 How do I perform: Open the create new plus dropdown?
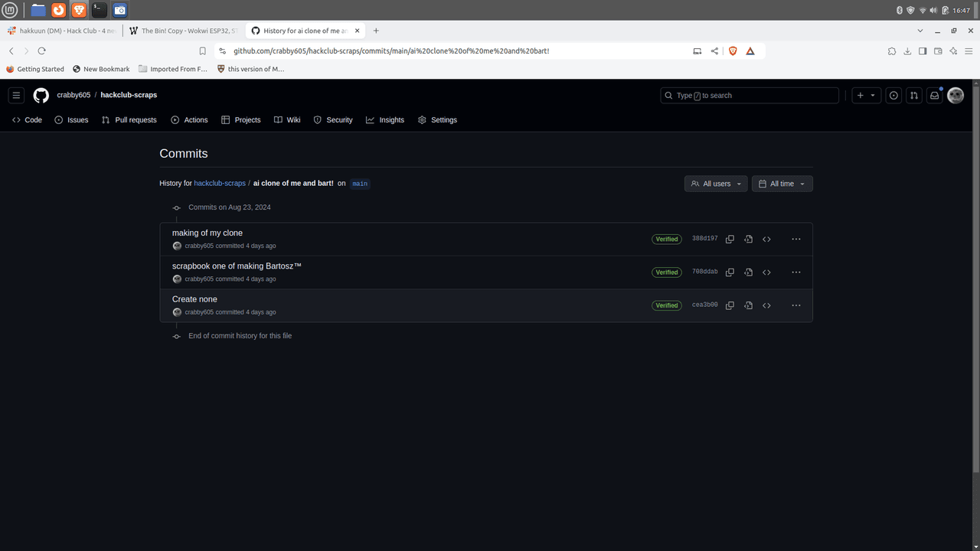click(x=866, y=96)
